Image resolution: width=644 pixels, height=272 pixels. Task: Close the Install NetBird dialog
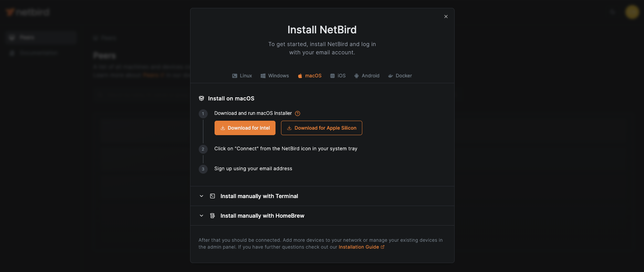click(446, 16)
